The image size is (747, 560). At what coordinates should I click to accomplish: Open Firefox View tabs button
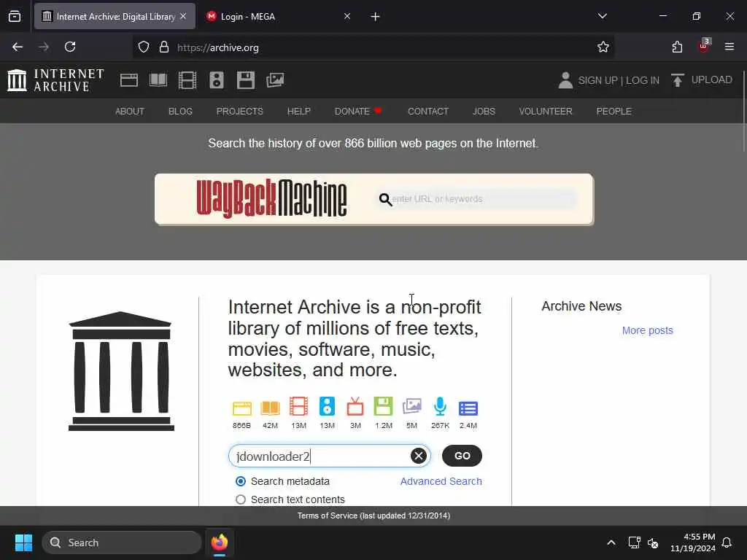coord(15,16)
